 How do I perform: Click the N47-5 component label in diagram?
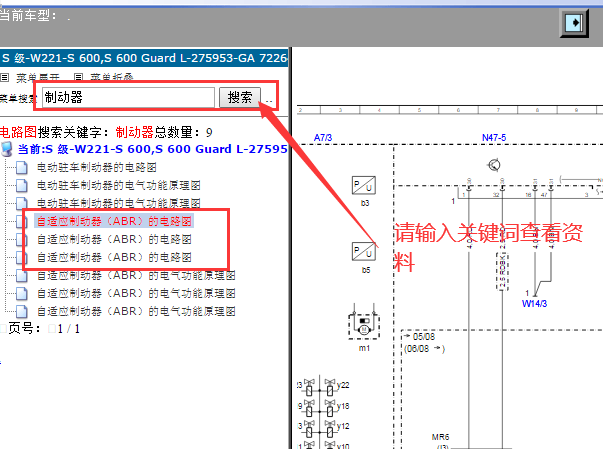494,138
